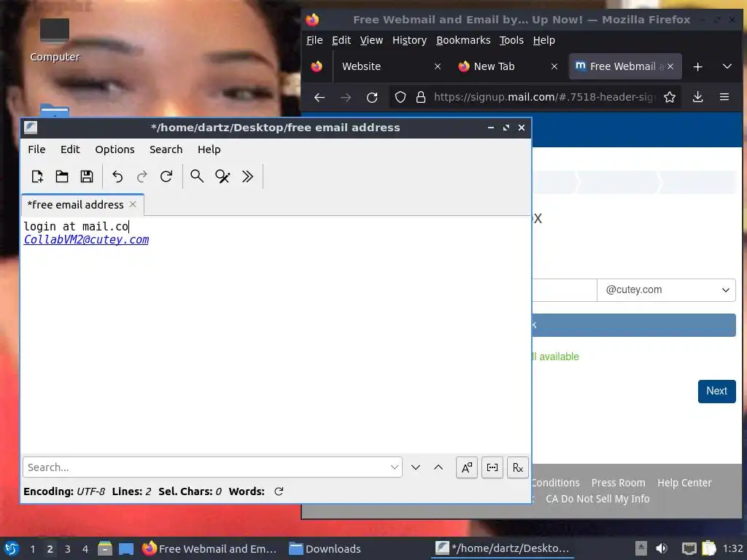Open 'CA Do Not Sell My Info' link
This screenshot has height=560, width=747.
(x=597, y=499)
